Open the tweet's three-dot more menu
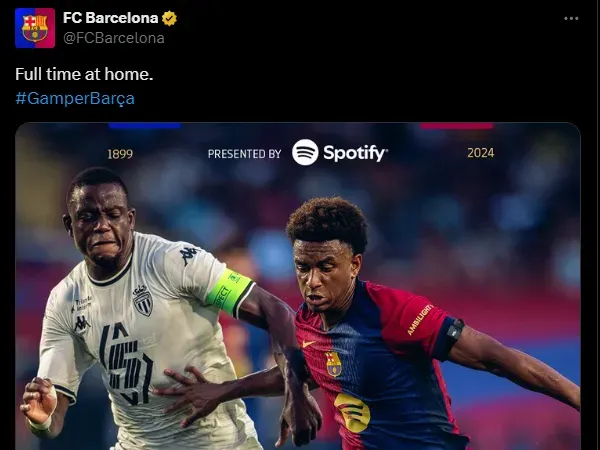 click(x=571, y=18)
